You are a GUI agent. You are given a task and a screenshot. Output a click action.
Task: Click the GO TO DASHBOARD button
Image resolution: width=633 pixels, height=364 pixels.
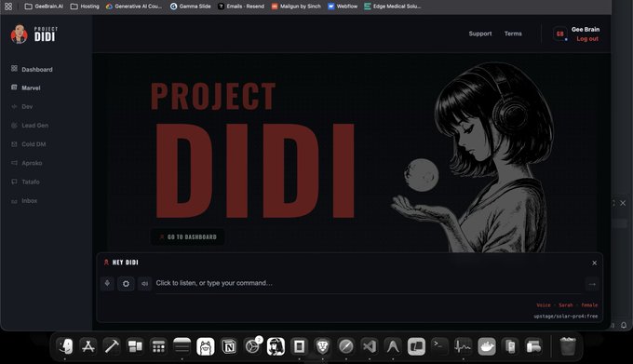pos(188,236)
